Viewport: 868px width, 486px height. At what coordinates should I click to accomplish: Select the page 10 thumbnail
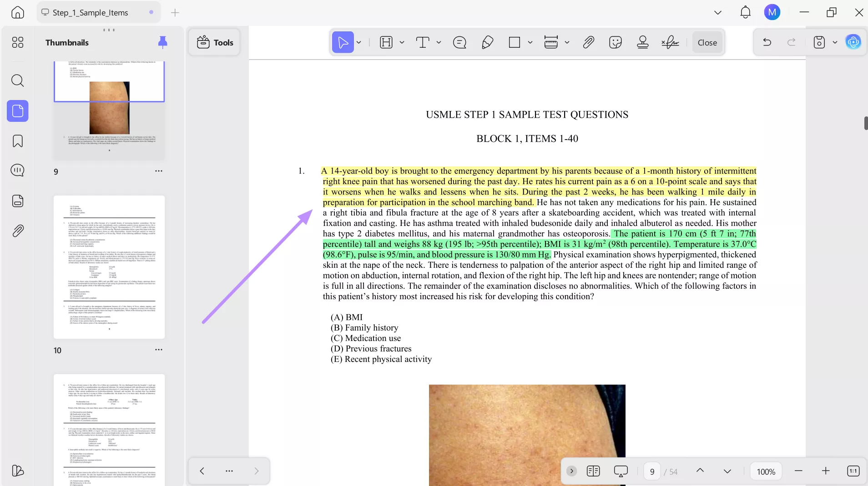[109, 267]
